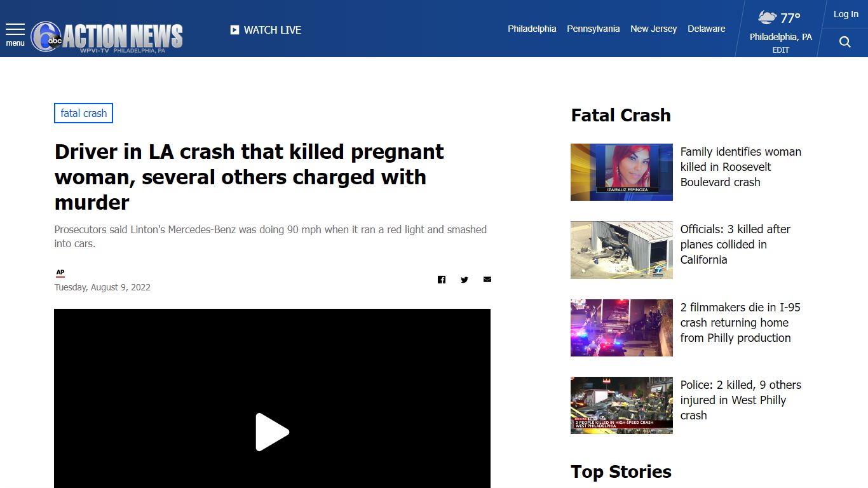Click plane collision hangar thumbnail
The width and height of the screenshot is (868, 488).
pos(621,250)
